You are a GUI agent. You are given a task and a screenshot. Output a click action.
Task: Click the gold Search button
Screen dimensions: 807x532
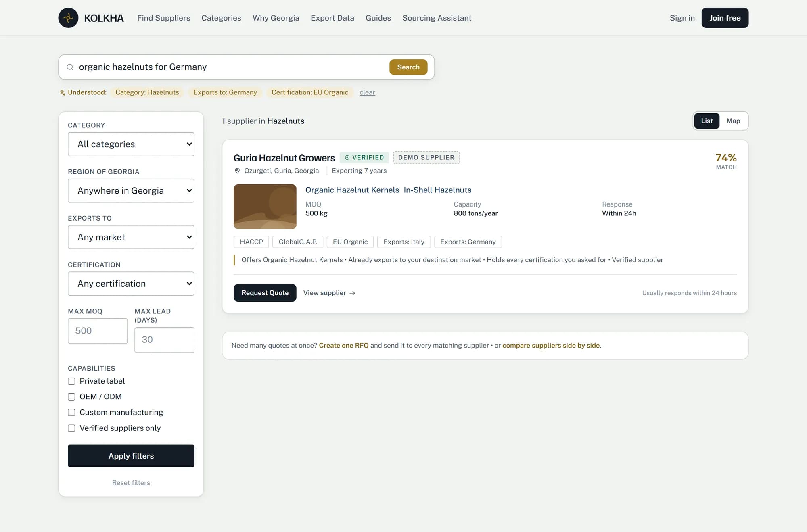point(408,67)
